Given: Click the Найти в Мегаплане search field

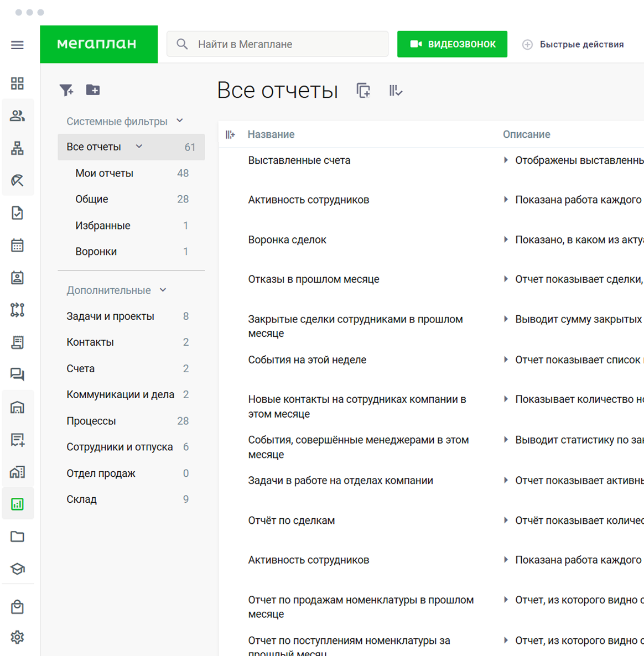Looking at the screenshot, I should tap(277, 44).
